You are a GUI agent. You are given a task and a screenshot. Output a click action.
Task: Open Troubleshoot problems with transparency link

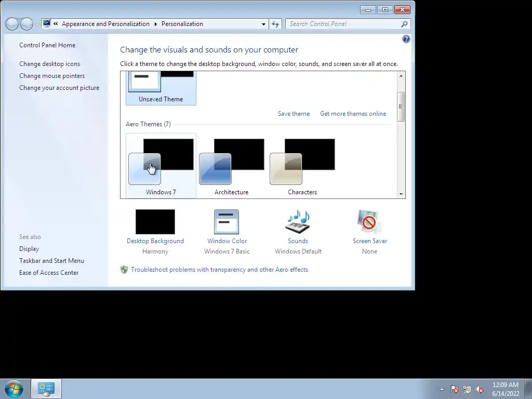click(220, 270)
